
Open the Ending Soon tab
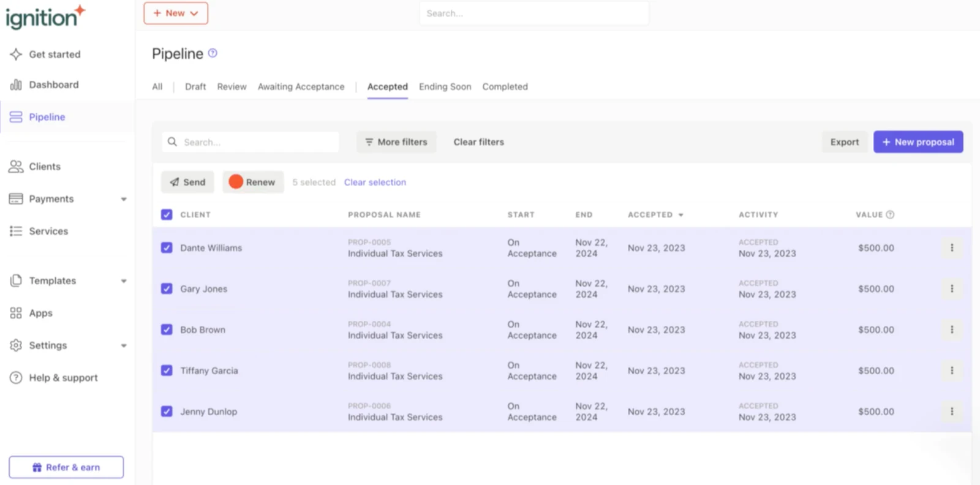click(445, 87)
